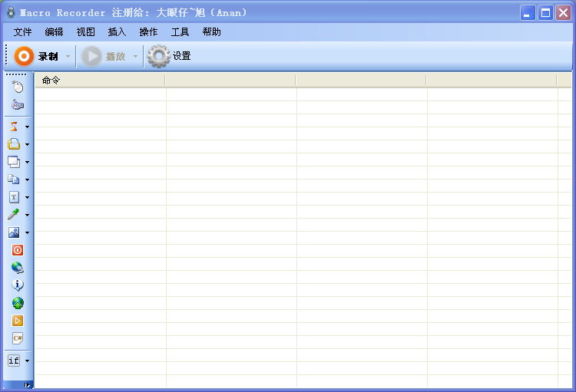The image size is (576, 392).
Task: Close the Macro Recorder window
Action: click(x=563, y=13)
